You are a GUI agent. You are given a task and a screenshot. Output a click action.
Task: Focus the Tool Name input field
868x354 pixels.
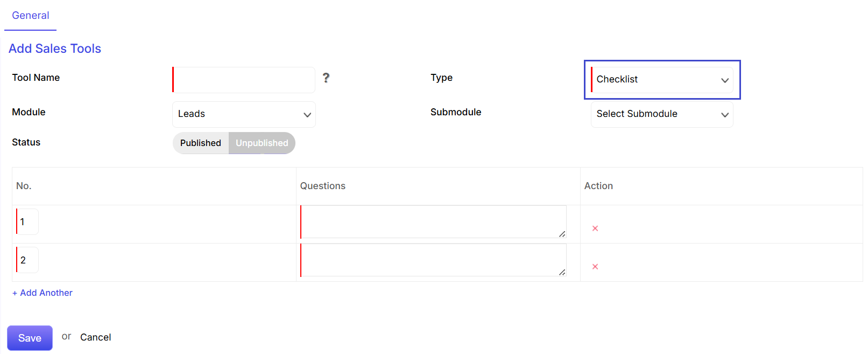point(244,80)
